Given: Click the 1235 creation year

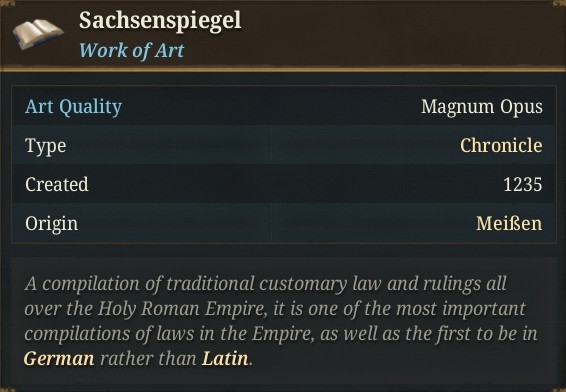Looking at the screenshot, I should tap(523, 184).
